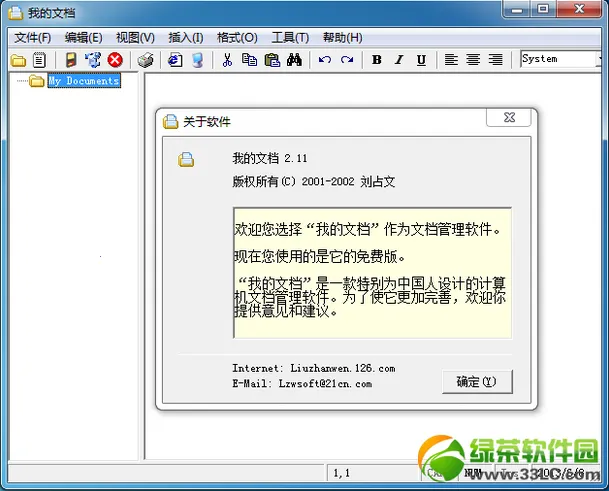Click the redo arrow icon

point(347,60)
